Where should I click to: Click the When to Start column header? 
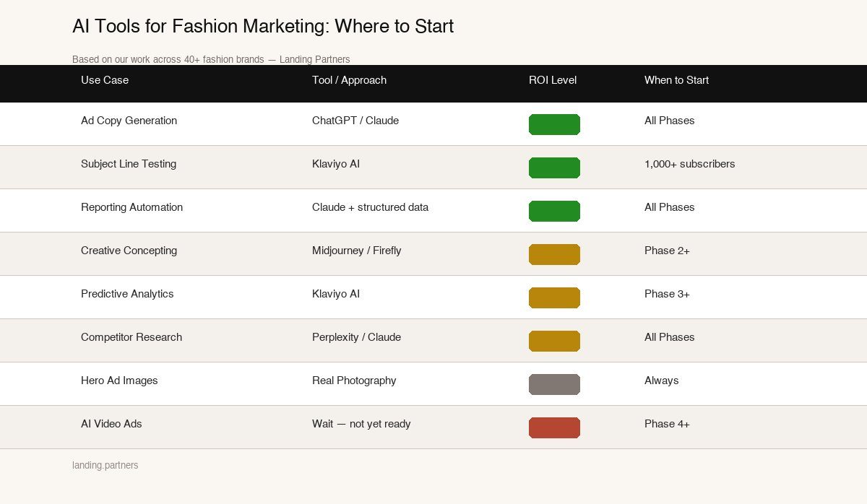click(x=676, y=80)
